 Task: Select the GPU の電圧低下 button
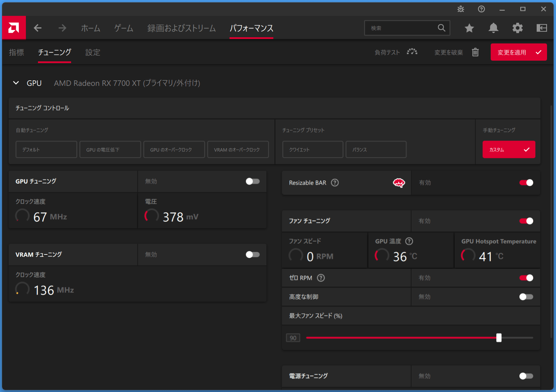tap(110, 150)
